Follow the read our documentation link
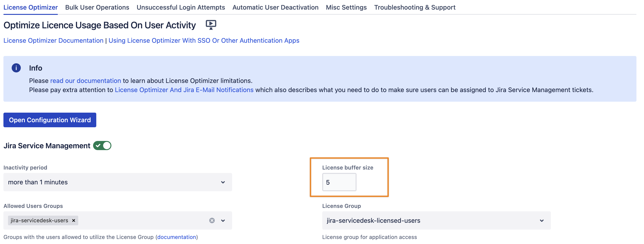Screen dimensions: 644x244 click(86, 81)
